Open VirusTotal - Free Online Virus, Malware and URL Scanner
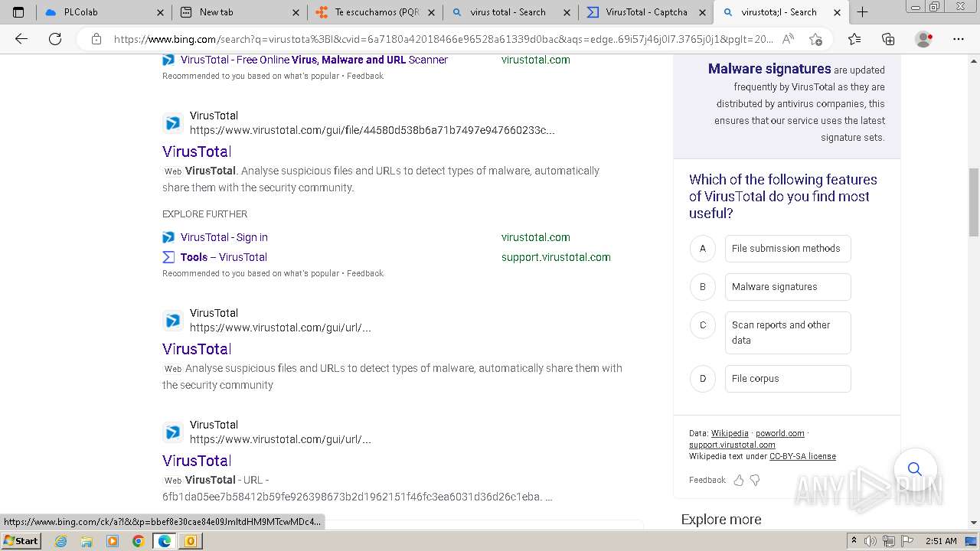 (314, 60)
